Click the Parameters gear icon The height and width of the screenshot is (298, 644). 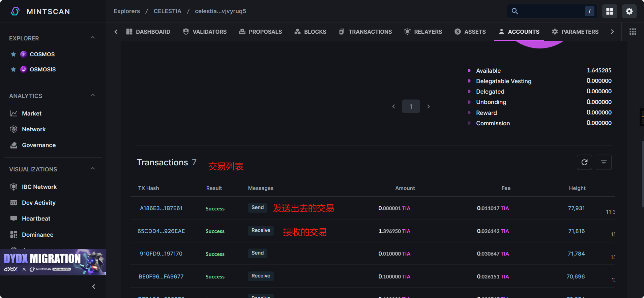555,32
